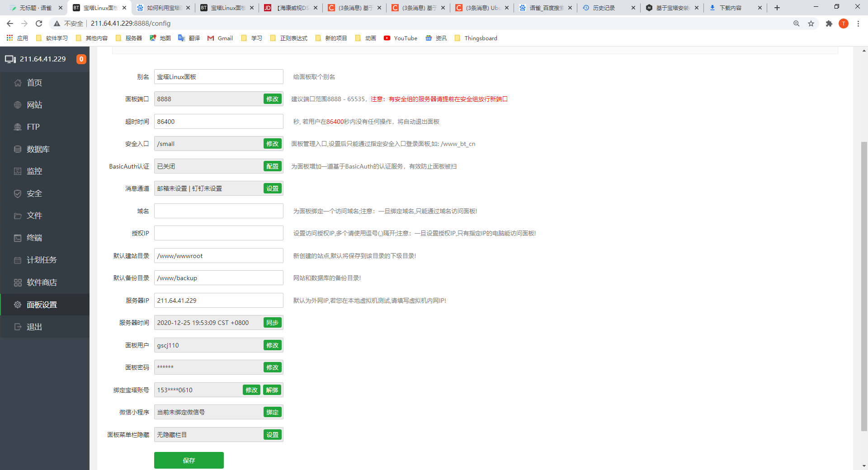Click the orange notification badge showing 0

click(81, 59)
